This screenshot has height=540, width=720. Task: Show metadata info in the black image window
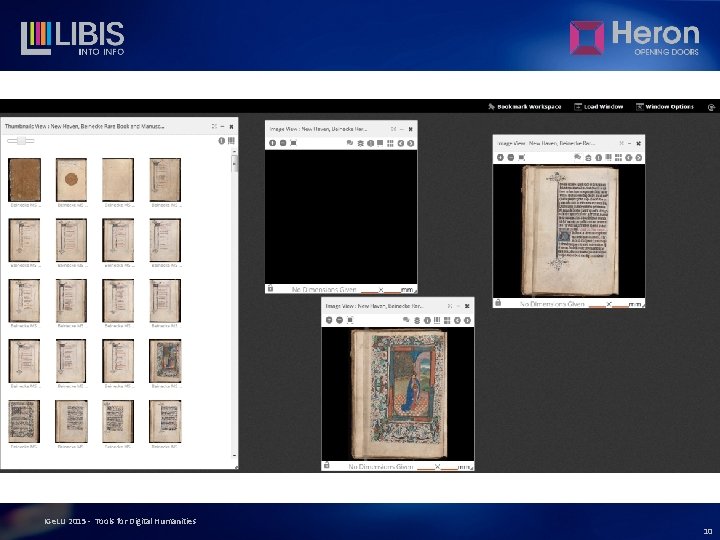click(371, 143)
